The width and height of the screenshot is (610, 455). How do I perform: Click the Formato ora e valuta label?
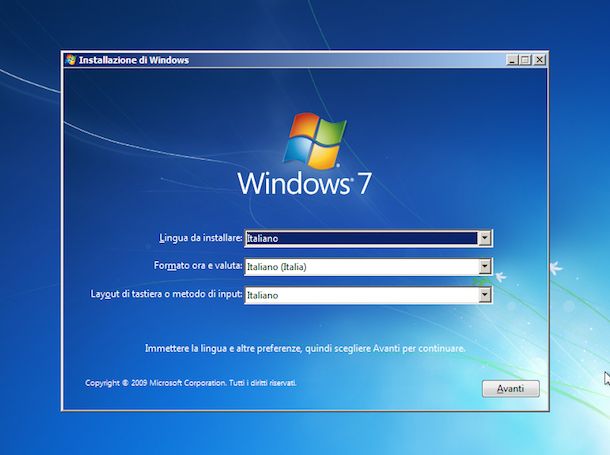click(x=198, y=266)
